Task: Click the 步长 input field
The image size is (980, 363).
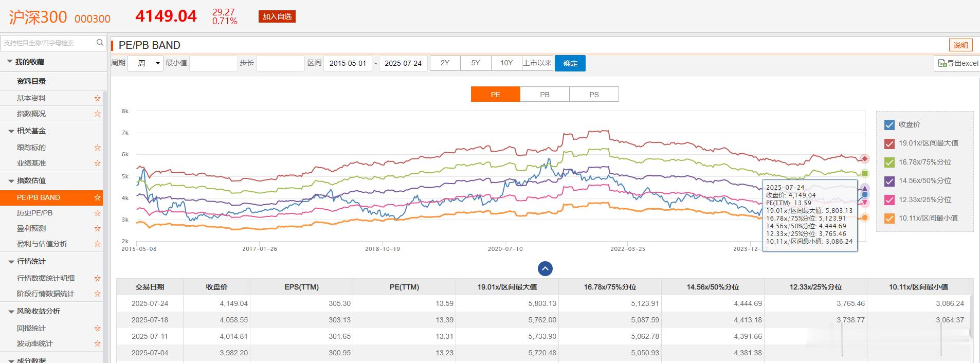Action: (280, 63)
